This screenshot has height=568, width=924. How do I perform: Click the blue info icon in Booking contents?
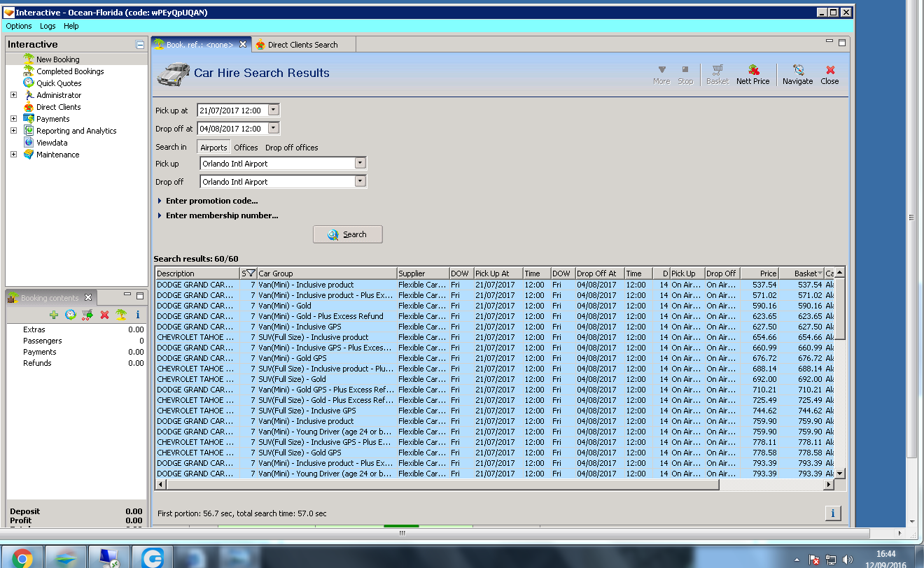pos(138,315)
